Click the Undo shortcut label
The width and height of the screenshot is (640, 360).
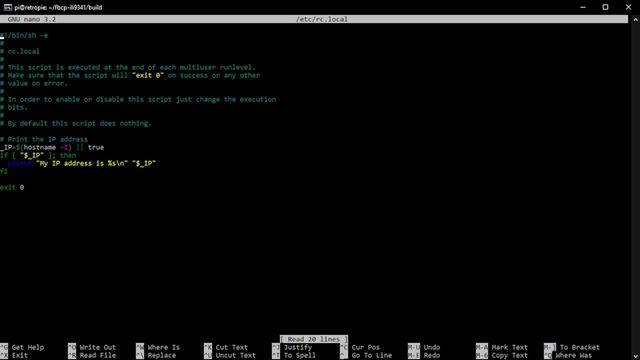tap(432, 347)
